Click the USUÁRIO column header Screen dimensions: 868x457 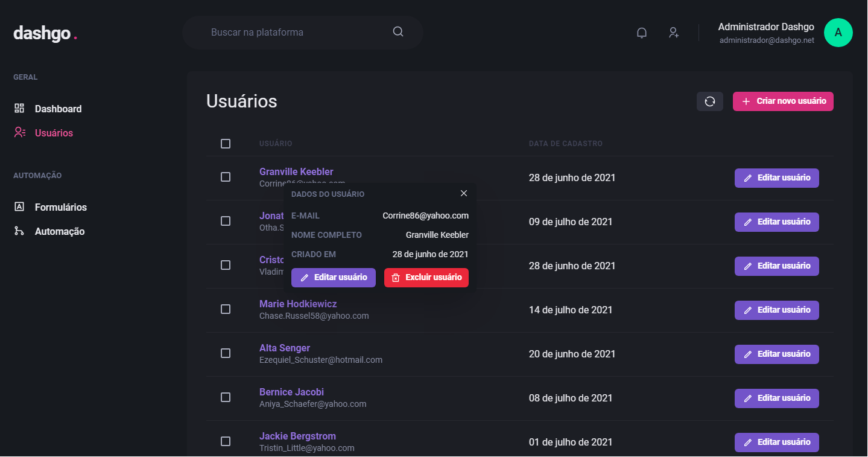(x=276, y=144)
